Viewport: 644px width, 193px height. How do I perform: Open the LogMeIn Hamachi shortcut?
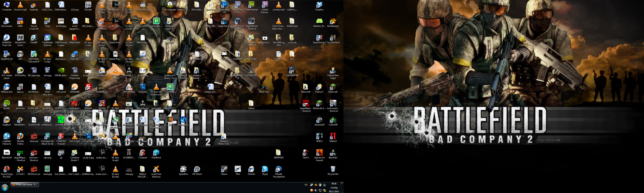pos(7,139)
